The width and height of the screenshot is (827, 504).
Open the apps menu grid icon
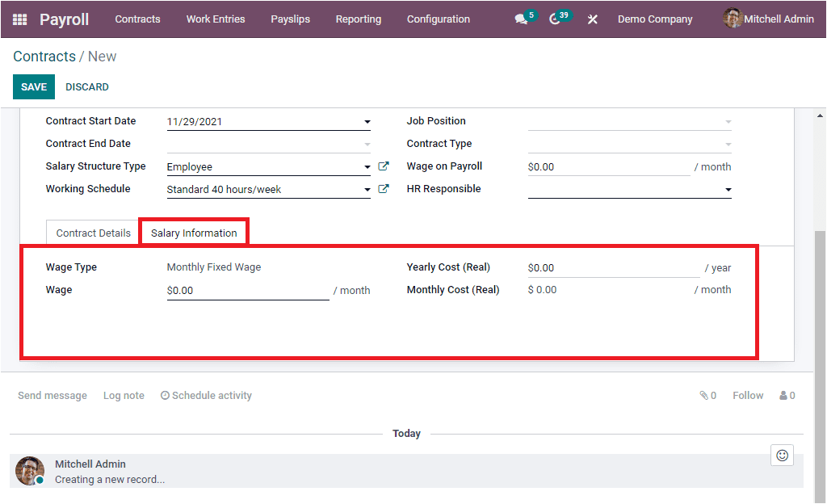[19, 19]
